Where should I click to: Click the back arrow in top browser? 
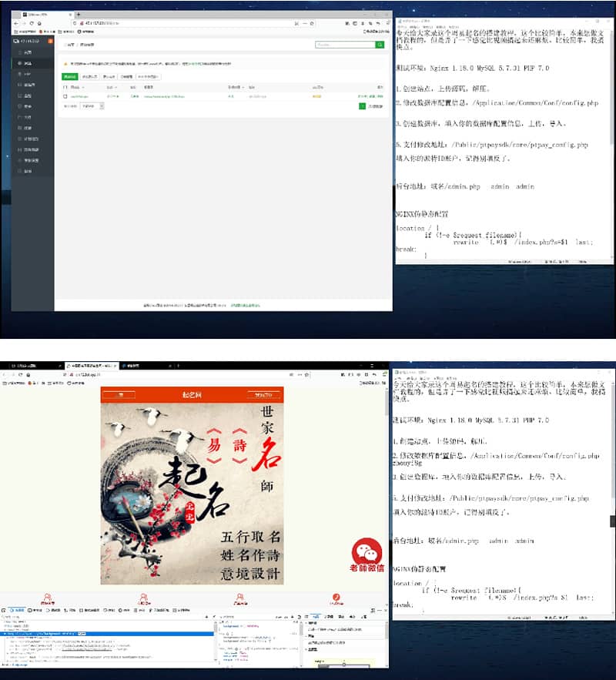pos(16,23)
